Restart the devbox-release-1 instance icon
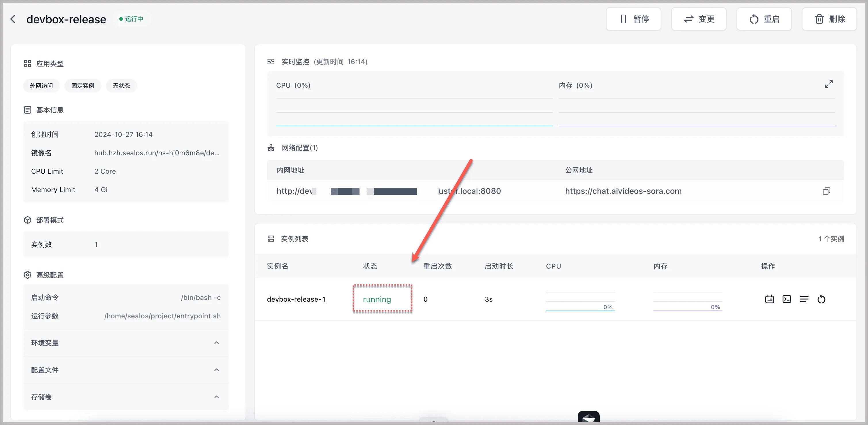 [821, 299]
